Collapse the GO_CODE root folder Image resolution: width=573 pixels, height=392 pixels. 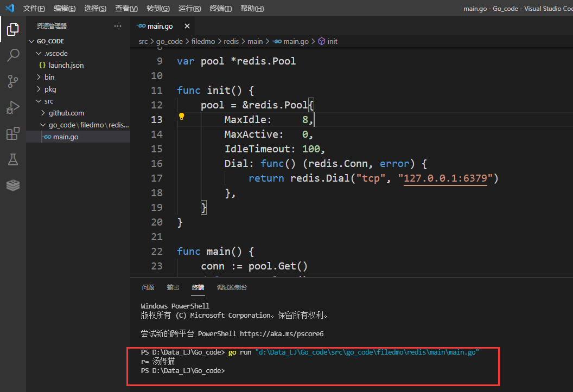(50, 41)
